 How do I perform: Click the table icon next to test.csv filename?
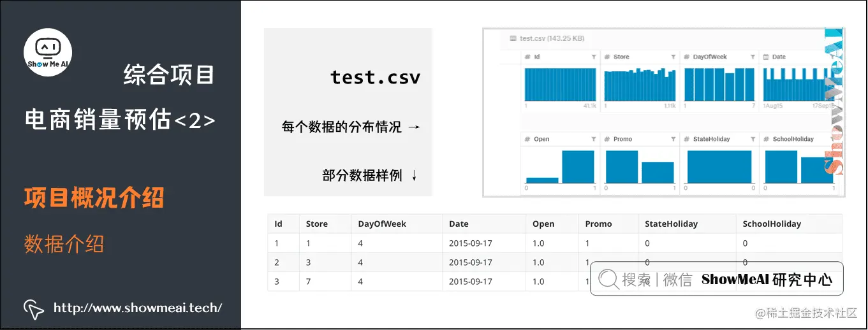point(513,39)
